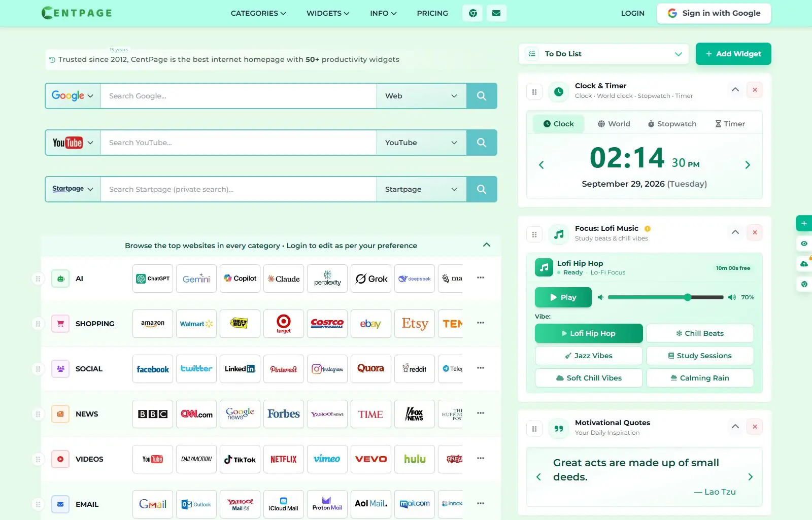Select the Study Sessions vibe
The width and height of the screenshot is (812, 520).
pos(700,356)
